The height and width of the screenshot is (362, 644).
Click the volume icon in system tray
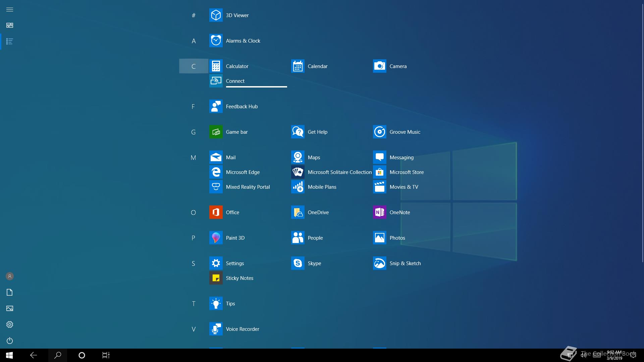click(583, 355)
